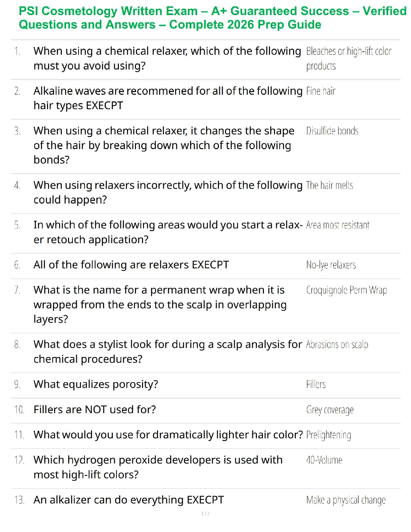Click question 4 about using relaxers incorrectly
The width and height of the screenshot is (411, 532).
[x=168, y=192]
